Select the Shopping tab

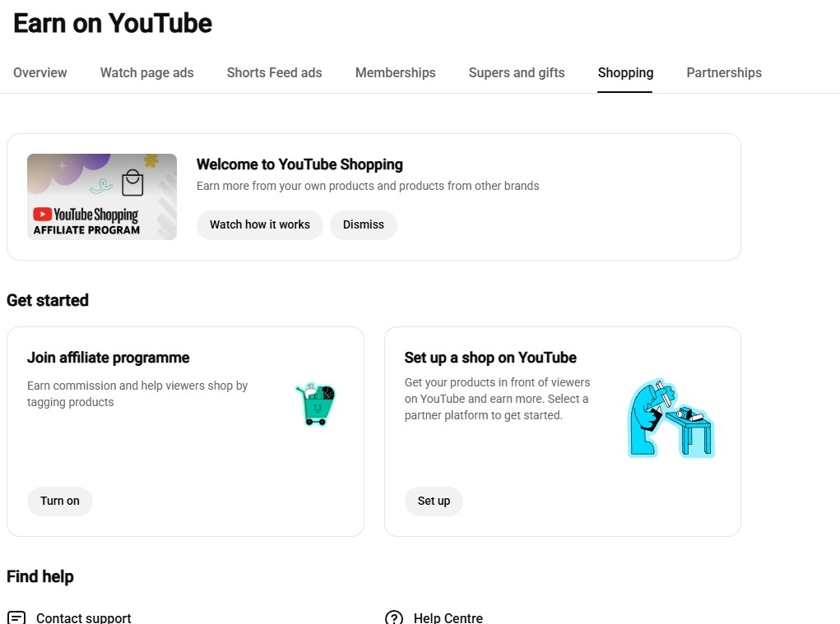[x=625, y=73]
